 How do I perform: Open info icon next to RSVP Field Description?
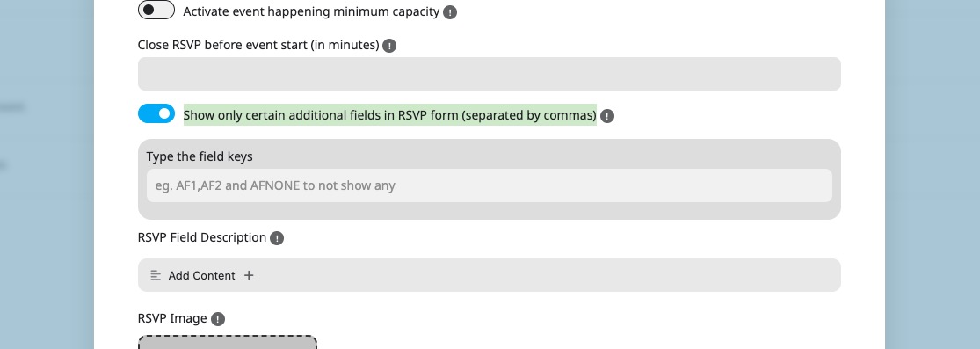277,238
